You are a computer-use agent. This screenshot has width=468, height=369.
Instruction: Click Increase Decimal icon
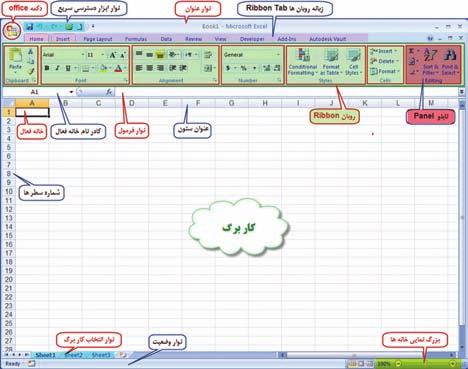click(x=267, y=68)
